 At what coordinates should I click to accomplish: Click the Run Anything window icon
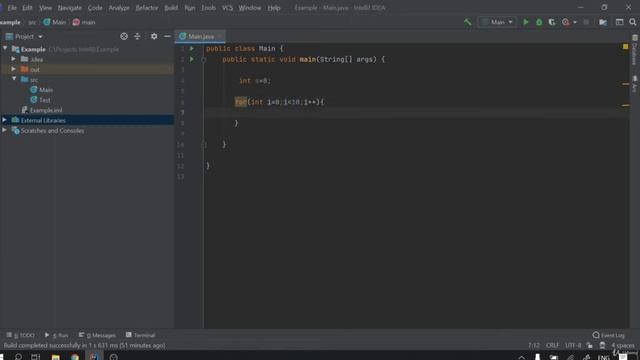619,22
